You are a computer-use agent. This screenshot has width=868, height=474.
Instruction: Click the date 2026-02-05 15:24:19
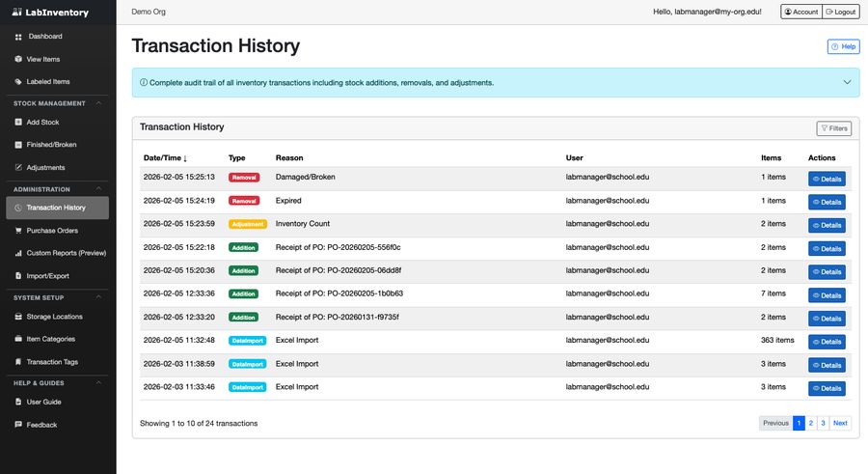(178, 201)
